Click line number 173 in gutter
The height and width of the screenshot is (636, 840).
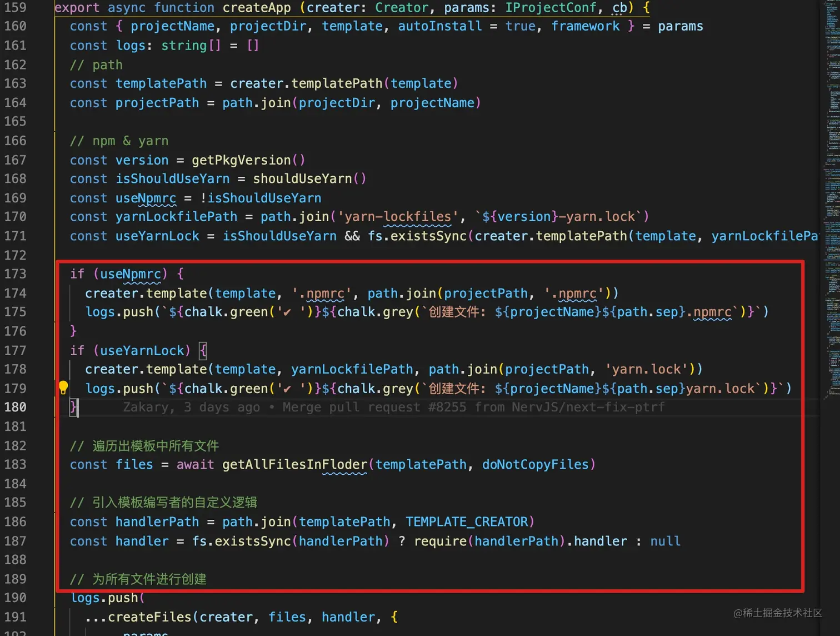[x=15, y=274]
